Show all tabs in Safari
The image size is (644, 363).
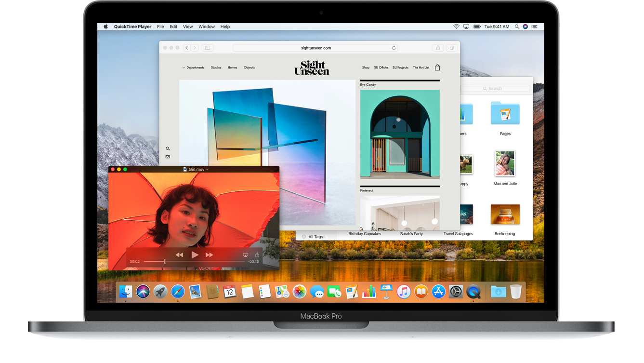pos(452,48)
